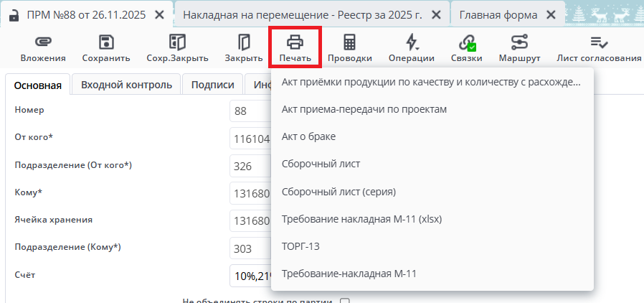The height and width of the screenshot is (303, 644).
Task: Open the Связки link icon
Action: pyautogui.click(x=467, y=42)
